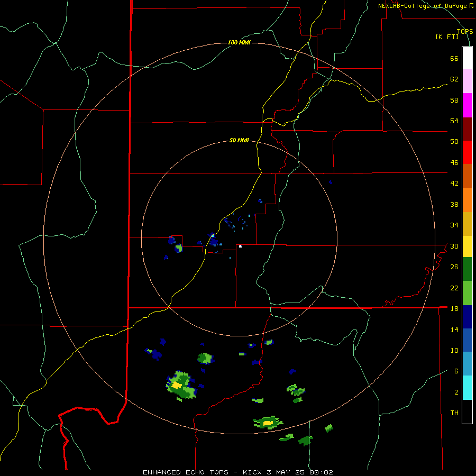Click the NEXLAB-College of DuPage credit text
Viewport: 476px width, 476px height.
[x=425, y=6]
